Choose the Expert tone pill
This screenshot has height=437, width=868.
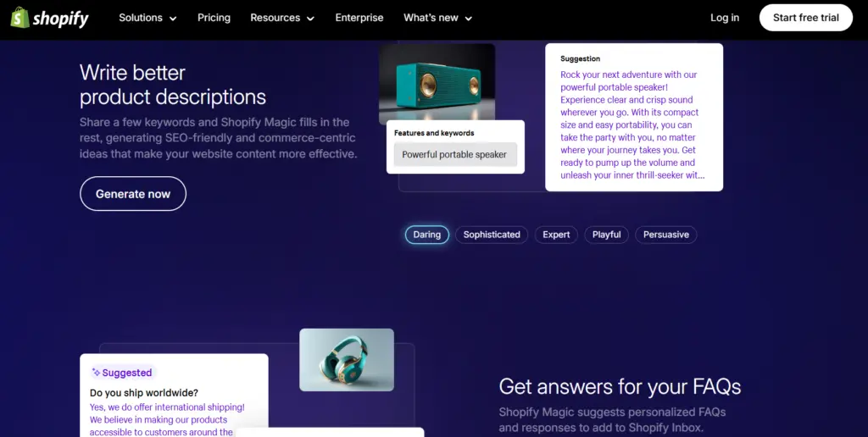click(556, 235)
